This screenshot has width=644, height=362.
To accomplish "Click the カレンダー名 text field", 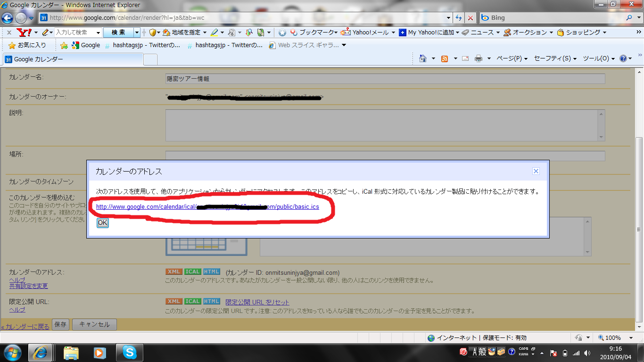I will (x=385, y=79).
